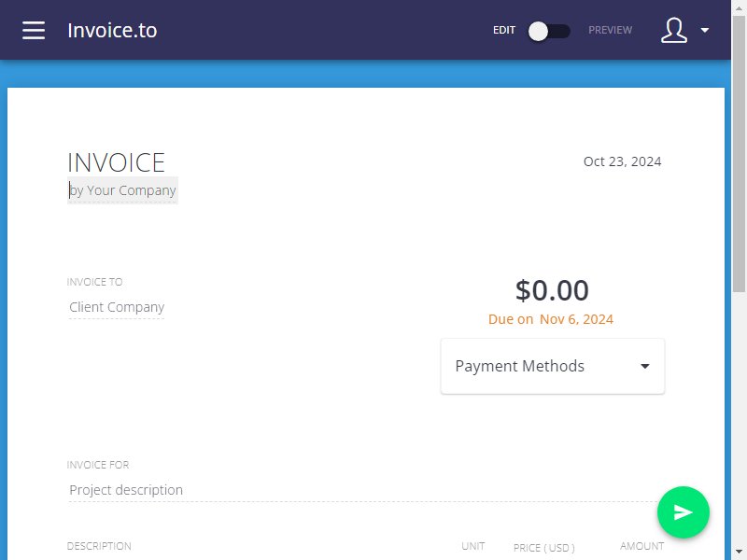Select the EDIT mode label

point(504,30)
